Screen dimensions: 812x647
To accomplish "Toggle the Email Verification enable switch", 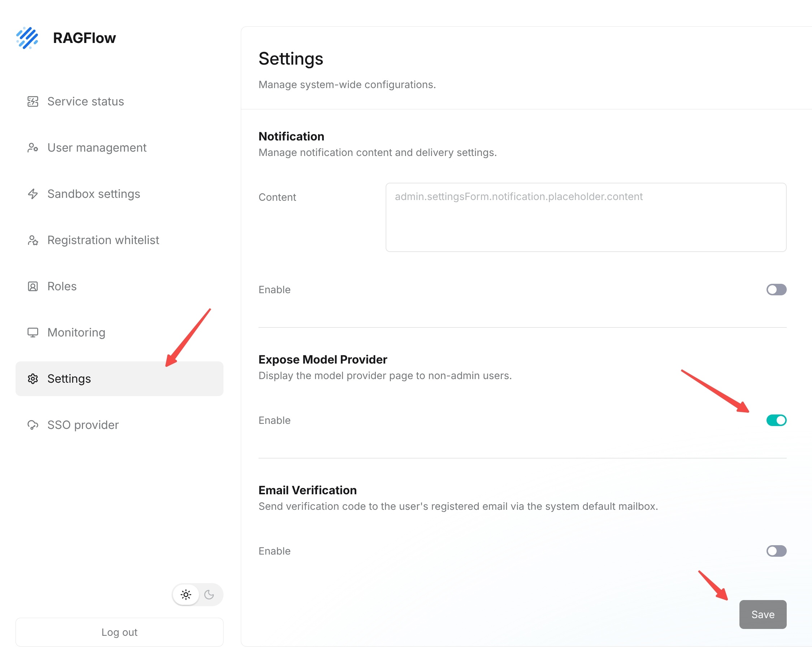I will (776, 551).
